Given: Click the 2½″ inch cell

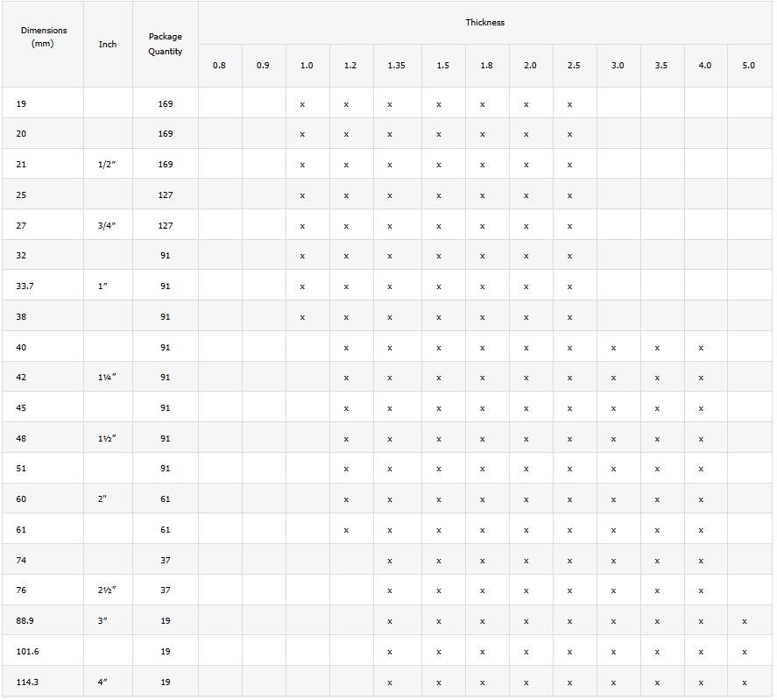Looking at the screenshot, I should 107,590.
